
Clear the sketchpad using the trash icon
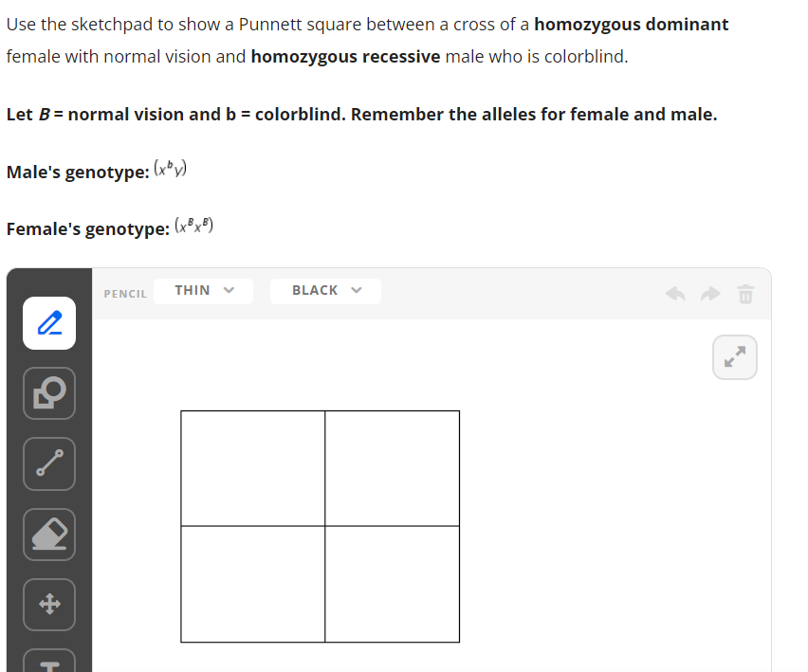coord(745,294)
